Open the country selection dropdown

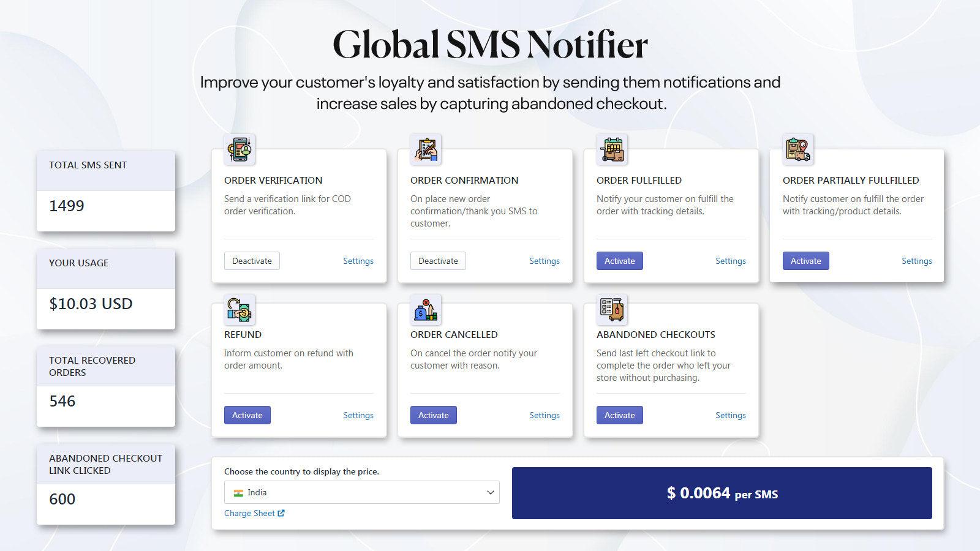click(361, 492)
